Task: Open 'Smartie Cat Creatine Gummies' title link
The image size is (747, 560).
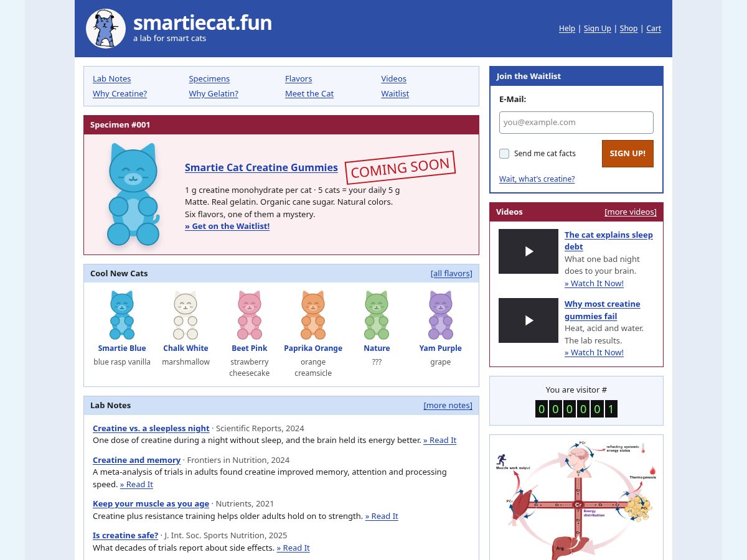Action: pos(261,167)
